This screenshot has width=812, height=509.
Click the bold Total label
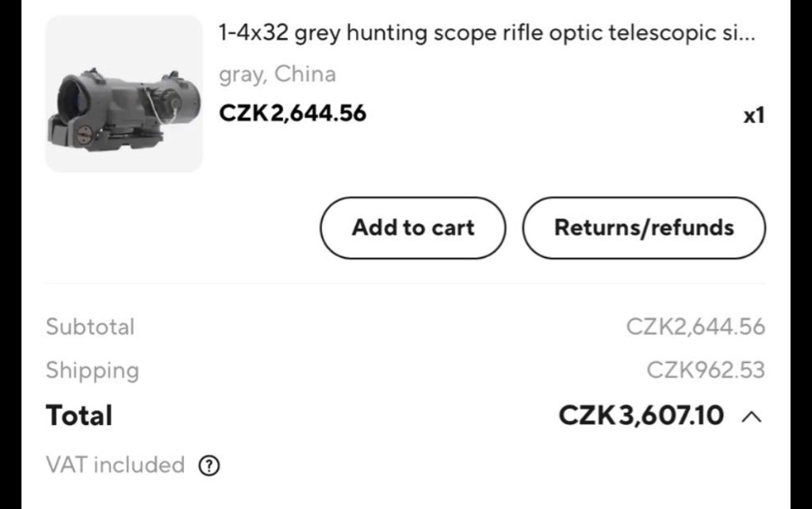click(79, 415)
